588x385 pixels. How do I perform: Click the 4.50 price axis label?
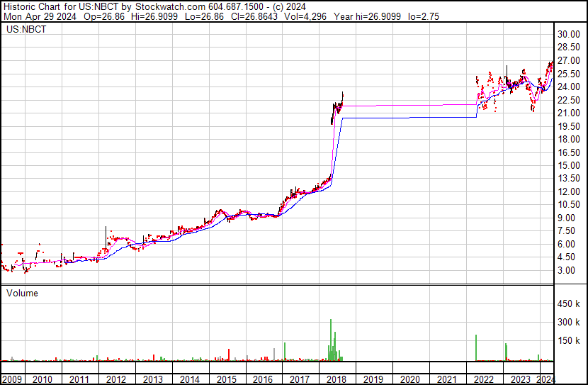pos(567,257)
